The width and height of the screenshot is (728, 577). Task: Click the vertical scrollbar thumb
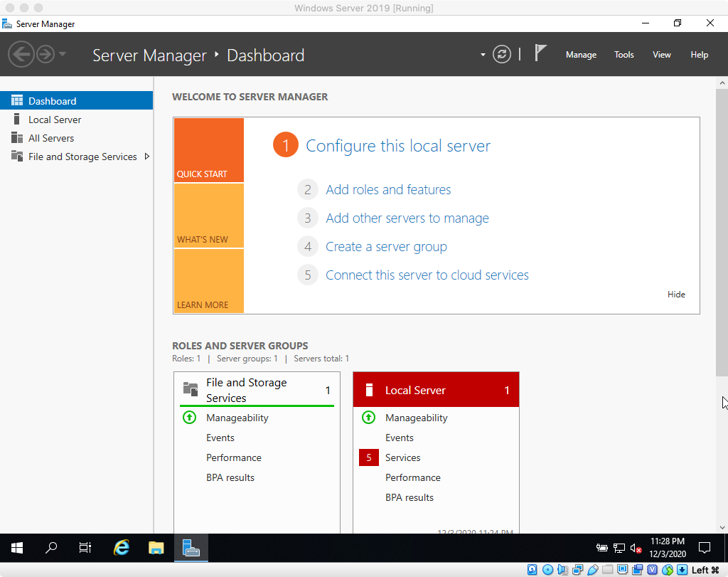coord(722,232)
